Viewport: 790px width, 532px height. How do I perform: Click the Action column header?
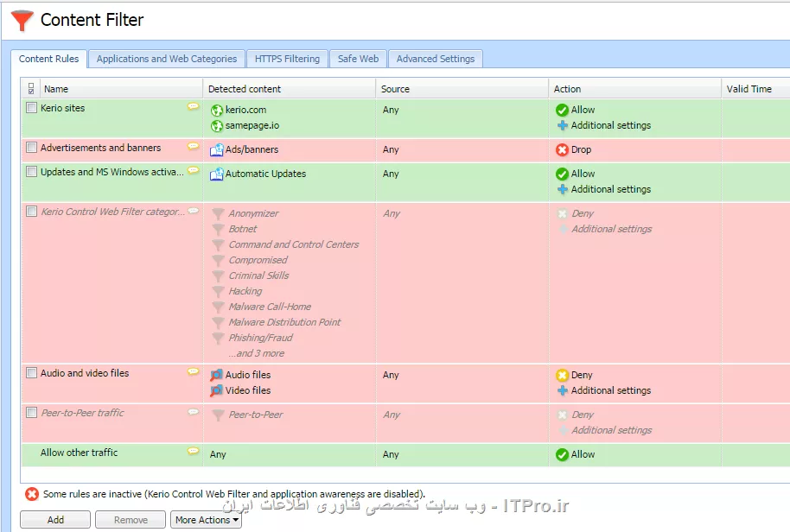[634, 89]
